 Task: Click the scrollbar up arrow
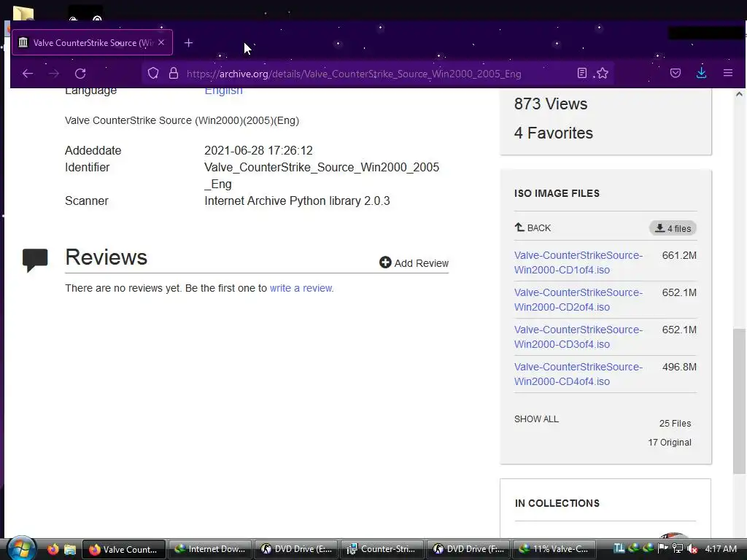(x=740, y=94)
